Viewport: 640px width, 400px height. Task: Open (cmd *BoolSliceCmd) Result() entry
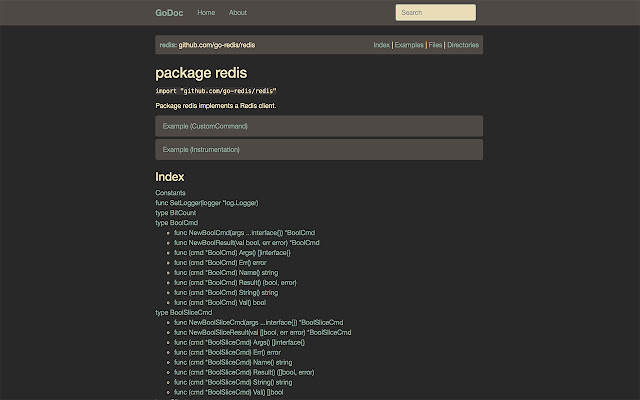[x=244, y=372]
